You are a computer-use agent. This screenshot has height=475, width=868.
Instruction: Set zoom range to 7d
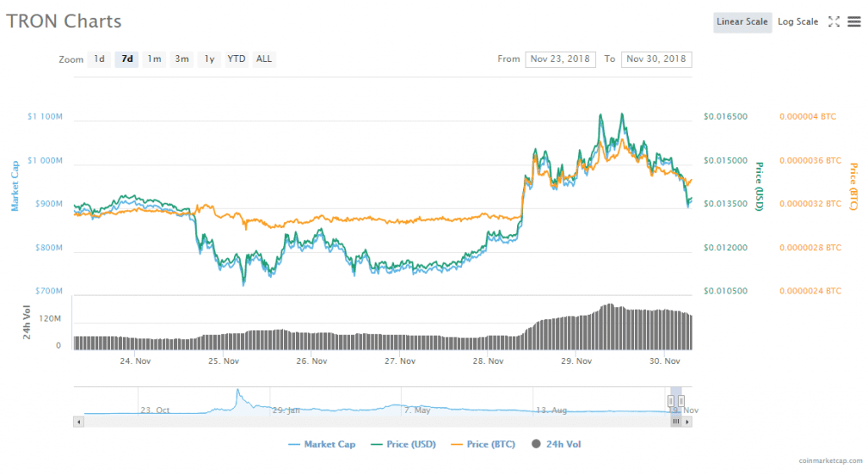point(127,59)
